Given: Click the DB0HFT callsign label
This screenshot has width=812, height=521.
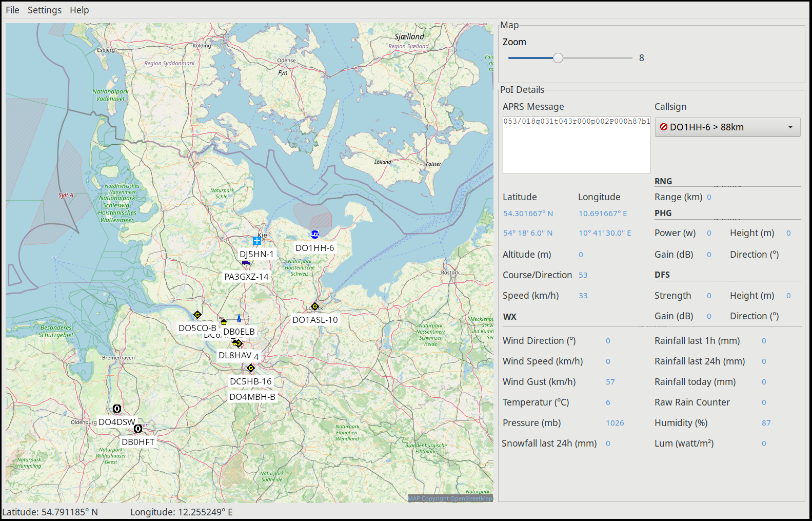Looking at the screenshot, I should tap(138, 442).
